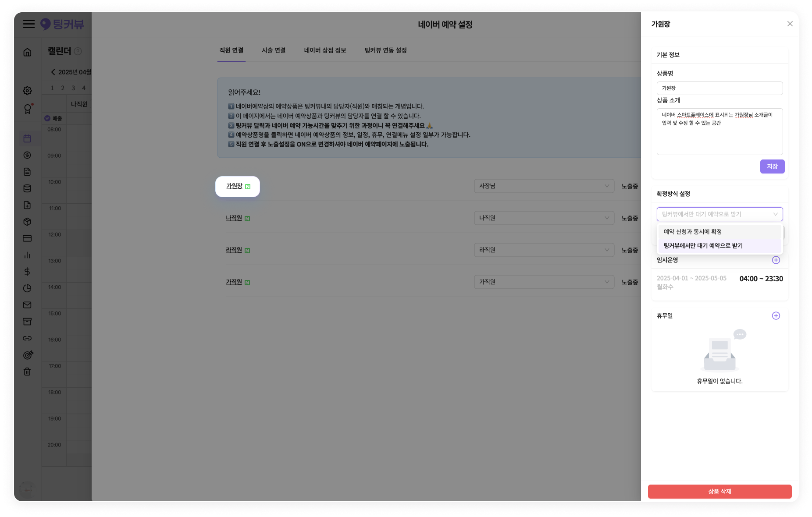812x517 pixels.
Task: Click the 저장 button
Action: coord(772,166)
